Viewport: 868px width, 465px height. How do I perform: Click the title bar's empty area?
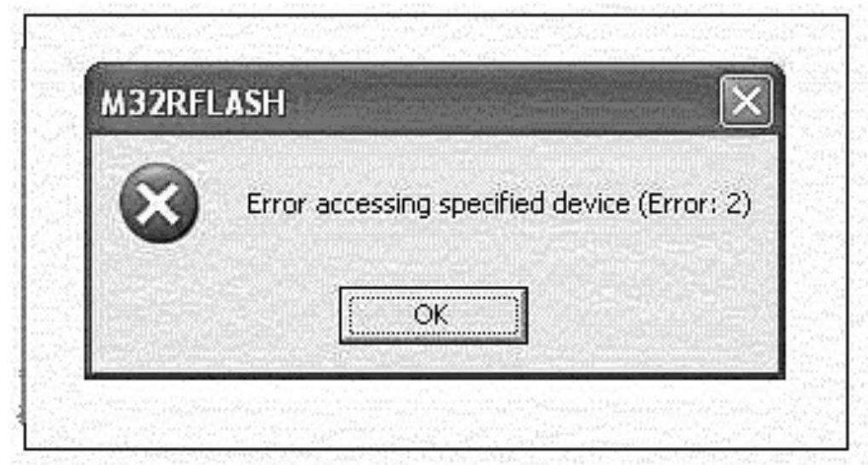tap(498, 101)
